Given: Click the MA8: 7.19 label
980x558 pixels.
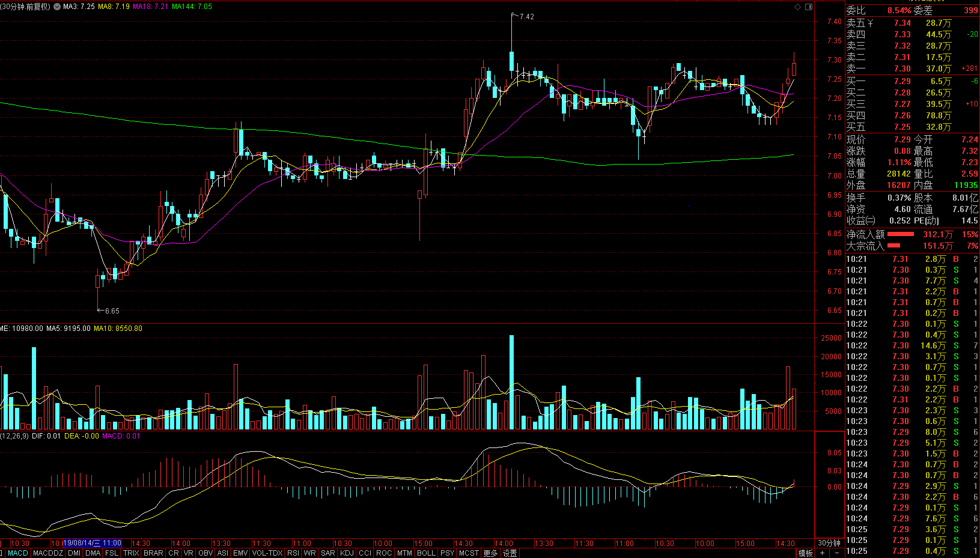Looking at the screenshot, I should pos(114,7).
